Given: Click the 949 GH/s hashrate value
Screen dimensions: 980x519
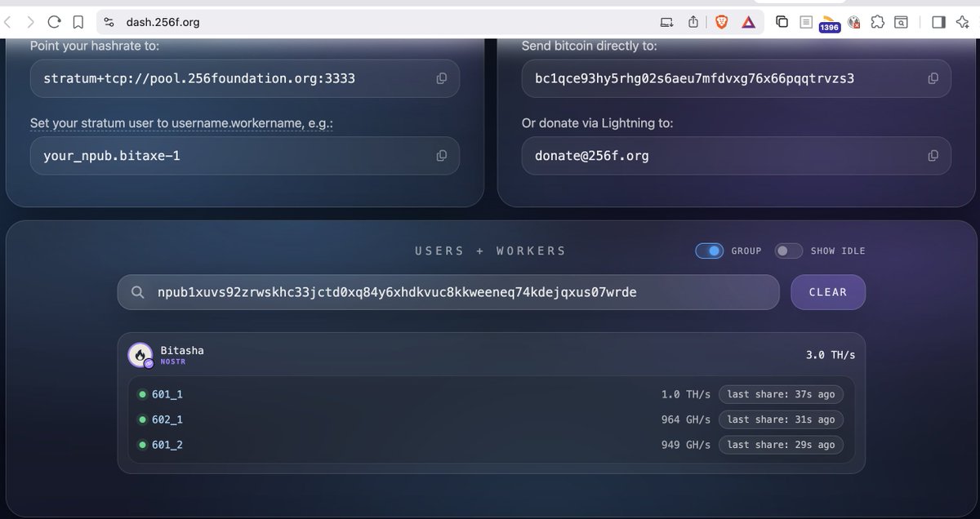Looking at the screenshot, I should pyautogui.click(x=686, y=445).
